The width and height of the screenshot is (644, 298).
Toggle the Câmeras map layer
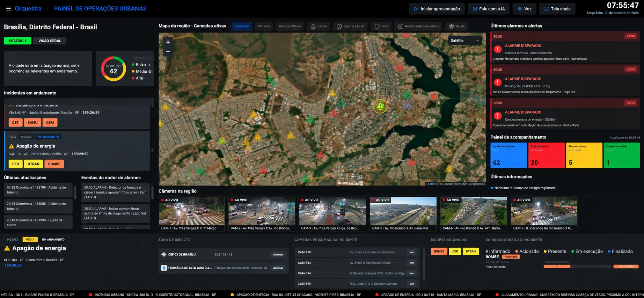[x=264, y=26]
